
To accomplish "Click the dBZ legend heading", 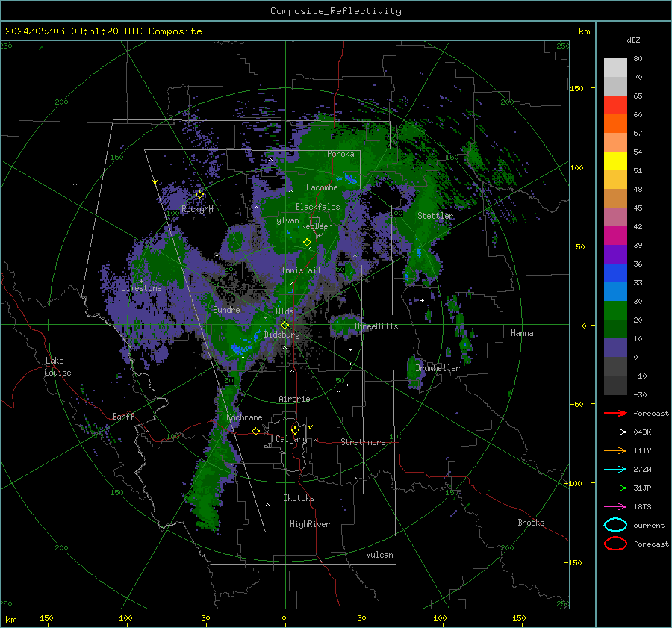I will [633, 40].
